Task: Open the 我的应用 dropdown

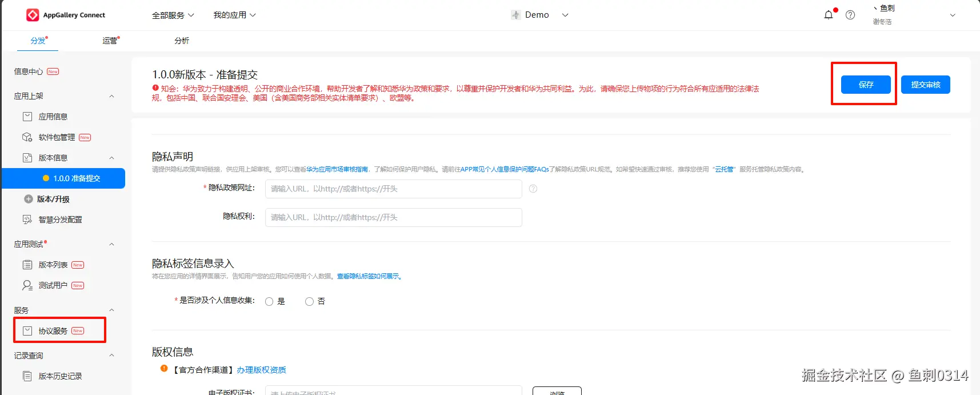Action: (234, 15)
